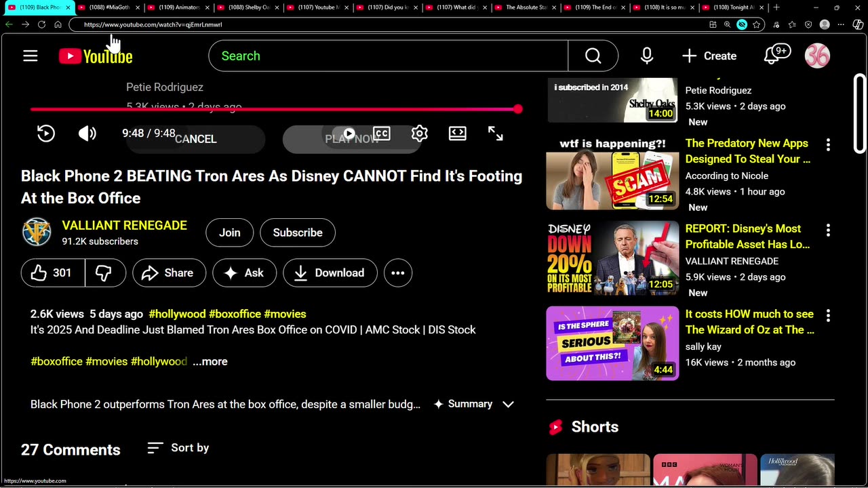Click the teal tracking prevention eye icon

742,24
